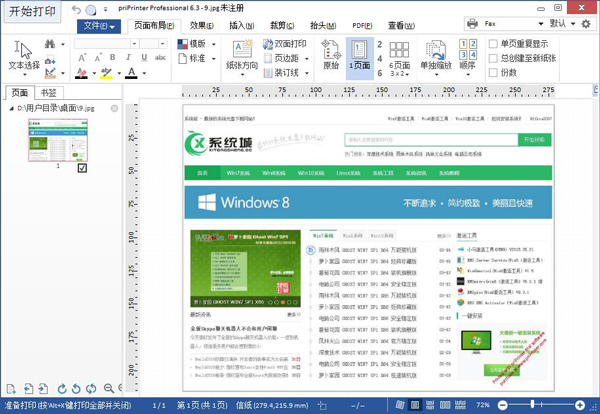Decrease font size with smaller A icon
This screenshot has width=600, height=414.
coord(98,58)
